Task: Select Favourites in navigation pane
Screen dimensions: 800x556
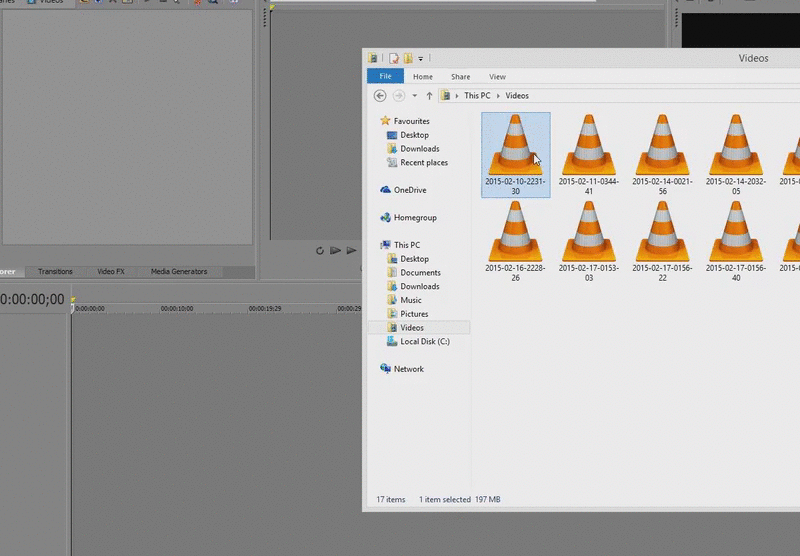Action: click(x=411, y=121)
